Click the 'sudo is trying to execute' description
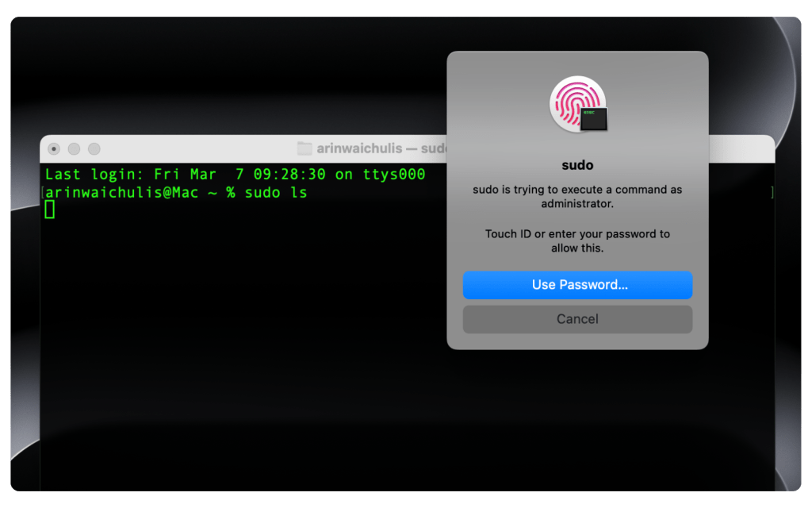Image resolution: width=812 pixels, height=508 pixels. [577, 195]
